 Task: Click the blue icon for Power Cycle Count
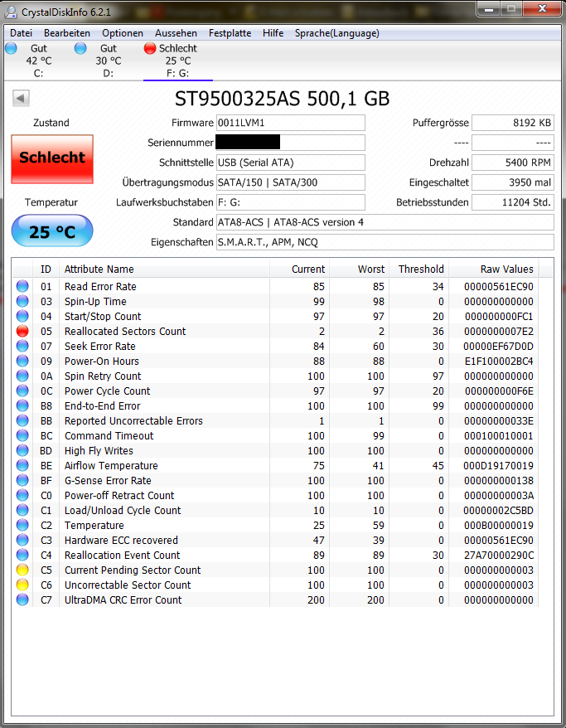point(22,391)
